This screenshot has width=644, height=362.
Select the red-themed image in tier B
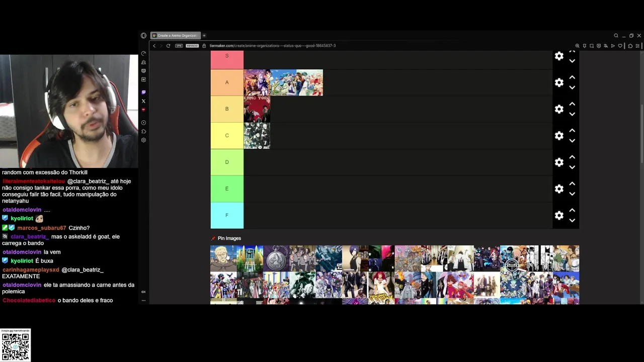(x=257, y=109)
